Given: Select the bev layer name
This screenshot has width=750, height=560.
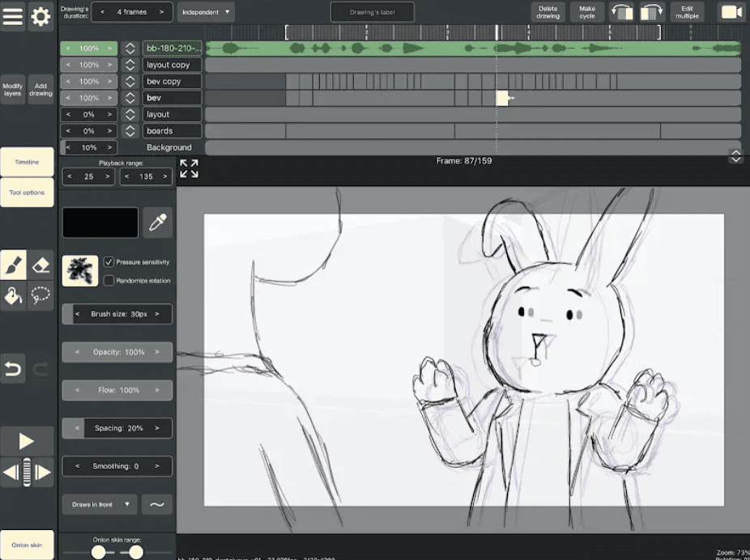Looking at the screenshot, I should (172, 98).
